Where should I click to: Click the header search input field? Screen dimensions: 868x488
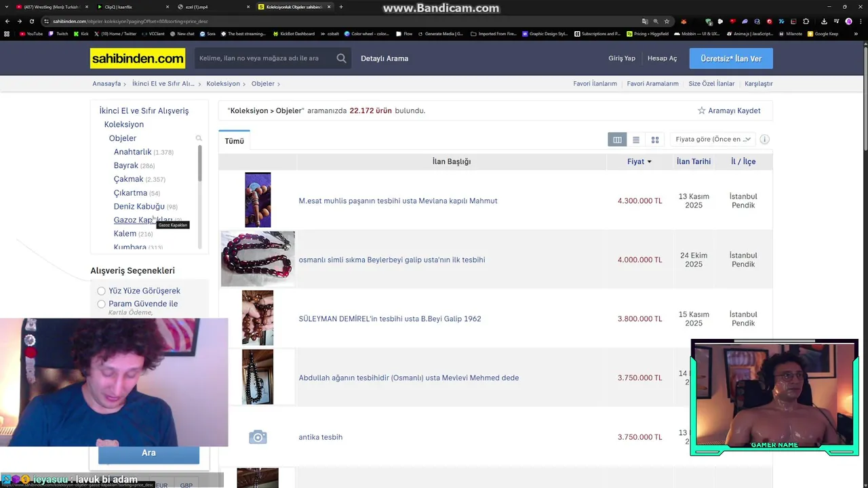click(x=264, y=58)
